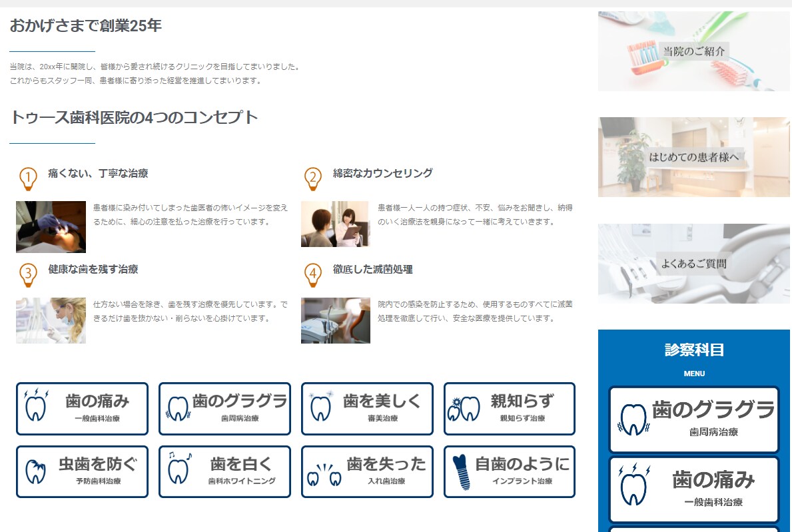Select sidebar 歯のグラグラ 歯周病治療 menu card

pyautogui.click(x=693, y=419)
